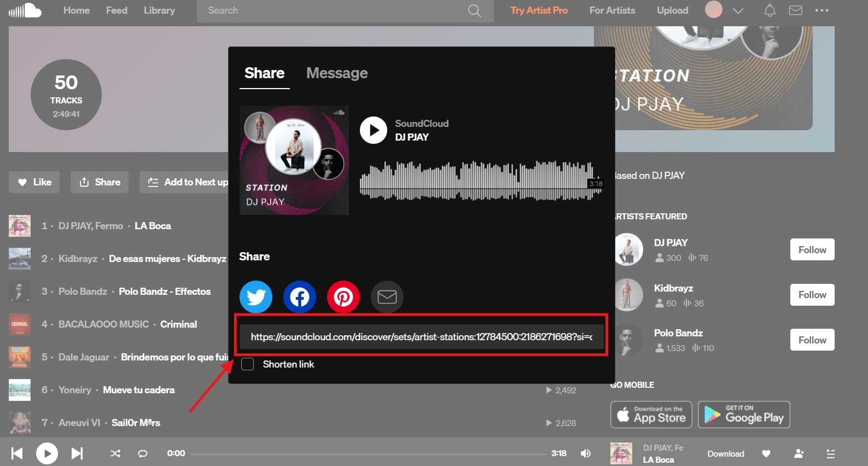
Task: Expand the profile dropdown chevron
Action: click(x=738, y=11)
